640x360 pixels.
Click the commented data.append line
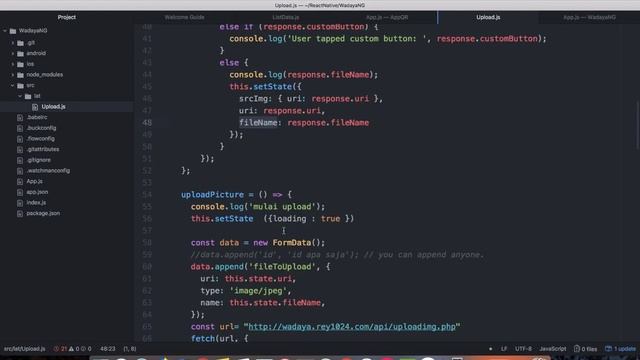point(337,255)
